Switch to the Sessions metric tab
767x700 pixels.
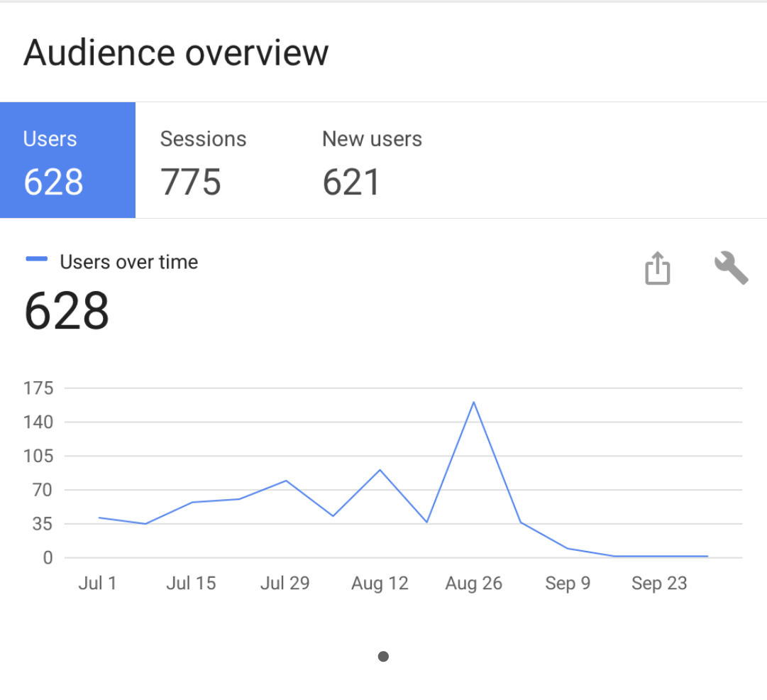[203, 160]
